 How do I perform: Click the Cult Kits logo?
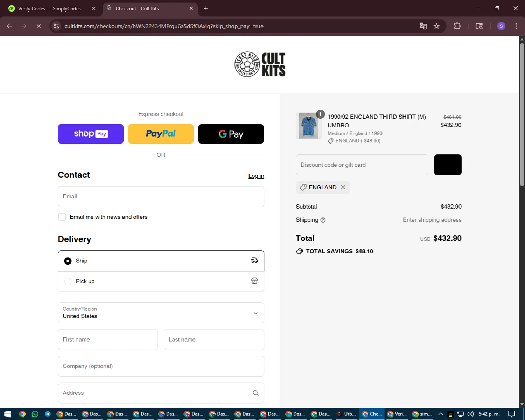260,64
